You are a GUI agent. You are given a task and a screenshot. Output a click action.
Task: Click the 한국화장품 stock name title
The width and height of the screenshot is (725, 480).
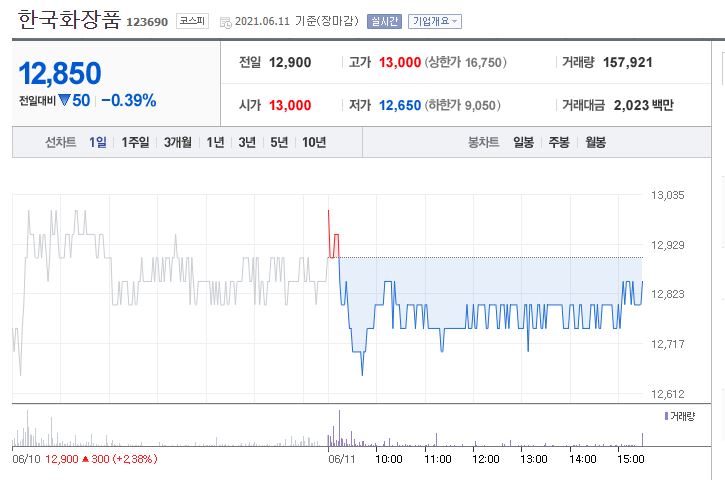point(69,20)
